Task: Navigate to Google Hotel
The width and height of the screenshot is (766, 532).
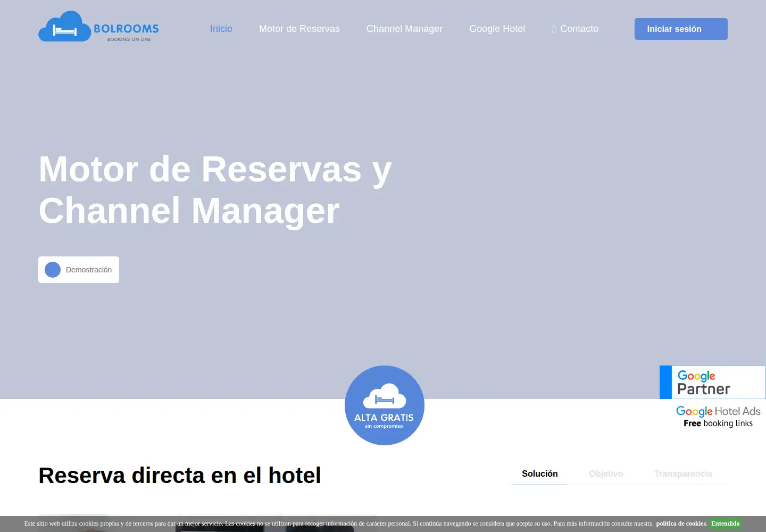Action: pyautogui.click(x=497, y=29)
